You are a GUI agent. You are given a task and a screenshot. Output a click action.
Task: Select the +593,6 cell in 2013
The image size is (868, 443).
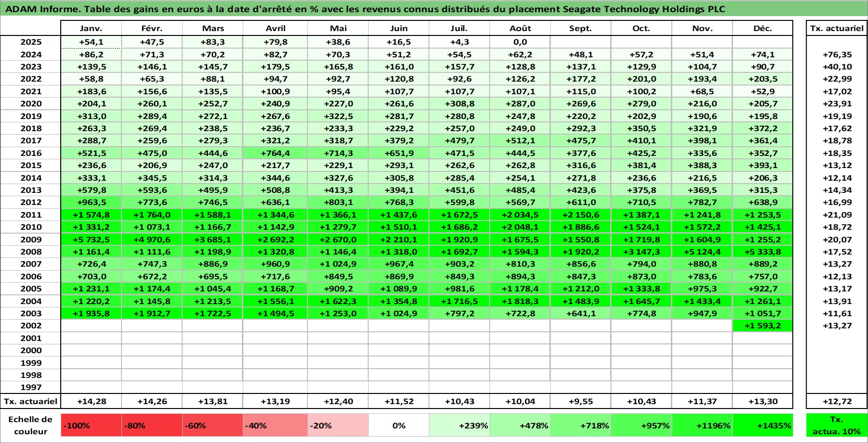pos(152,190)
